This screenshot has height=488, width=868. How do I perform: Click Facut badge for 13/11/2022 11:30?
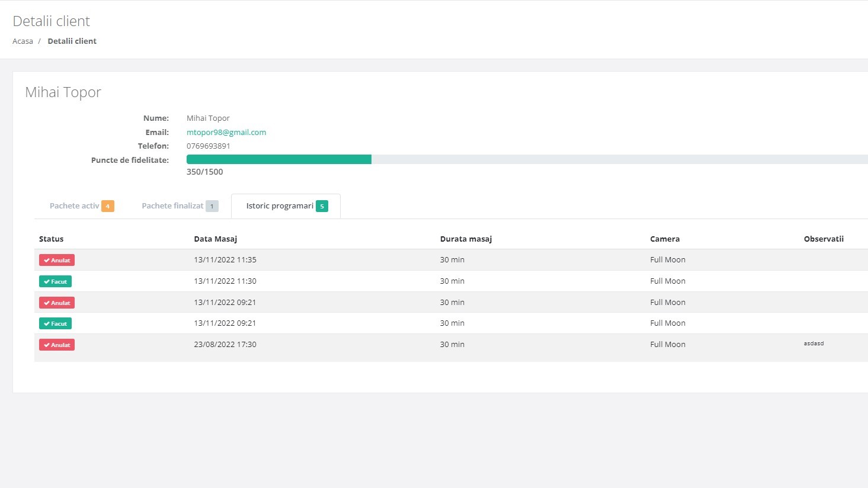click(x=55, y=281)
